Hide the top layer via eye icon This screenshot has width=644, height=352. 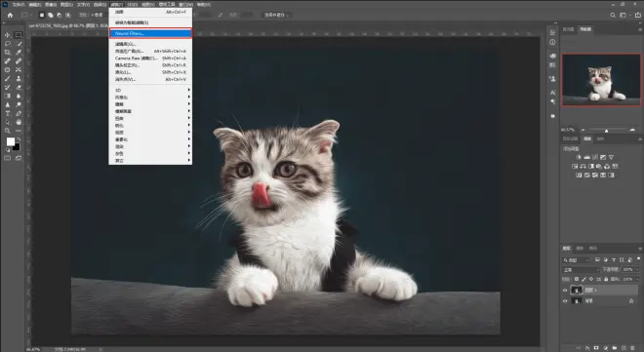point(565,290)
